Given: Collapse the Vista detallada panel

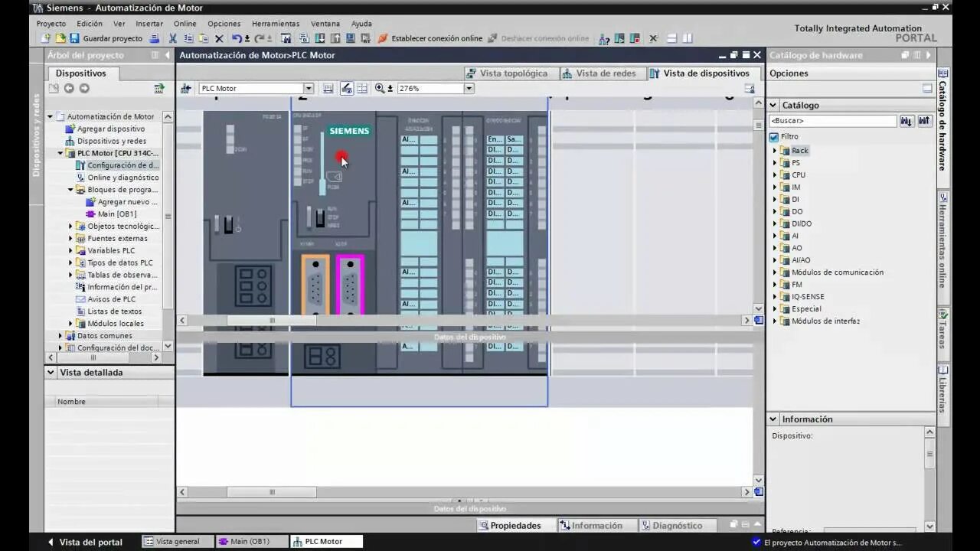Looking at the screenshot, I should click(x=51, y=373).
